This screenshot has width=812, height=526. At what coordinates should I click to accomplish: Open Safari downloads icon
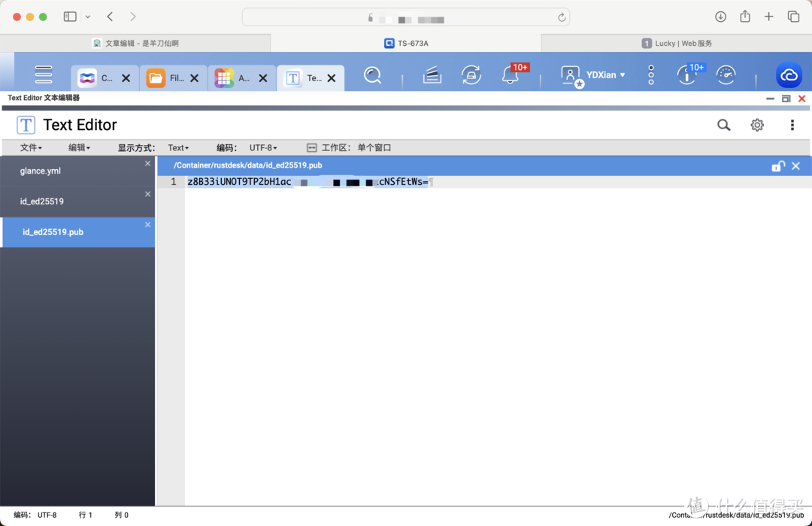tap(720, 17)
